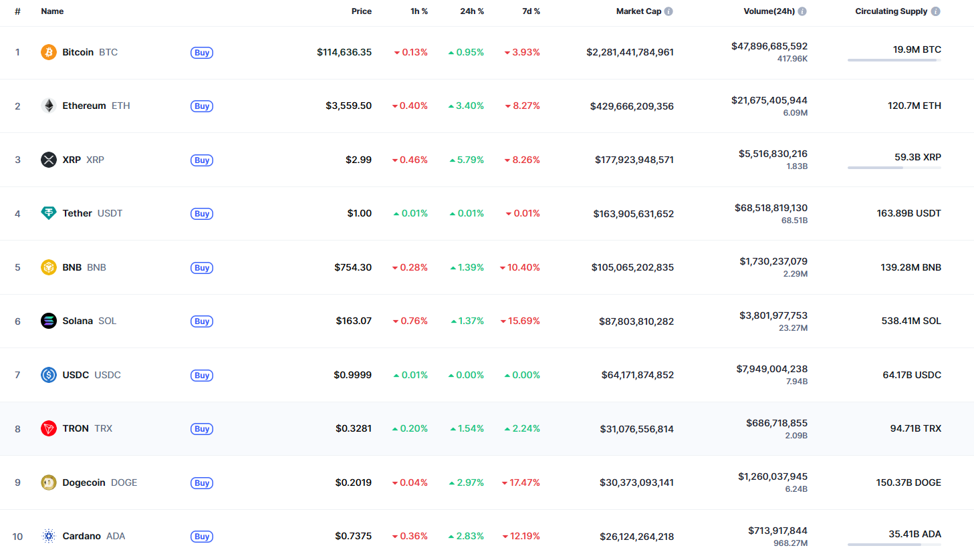Click the TRON coin logo
The image size is (974, 560).
pos(49,428)
